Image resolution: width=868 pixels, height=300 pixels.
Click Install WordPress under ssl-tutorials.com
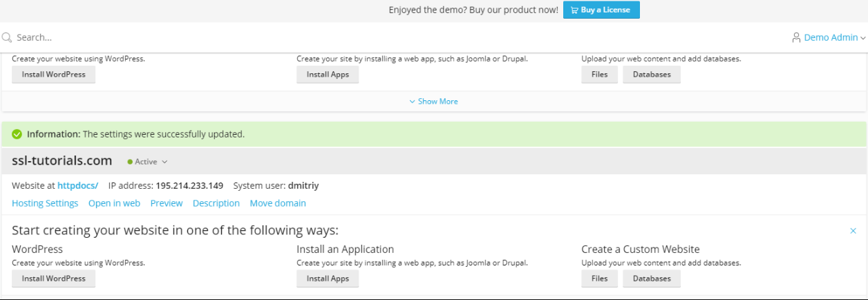click(53, 279)
